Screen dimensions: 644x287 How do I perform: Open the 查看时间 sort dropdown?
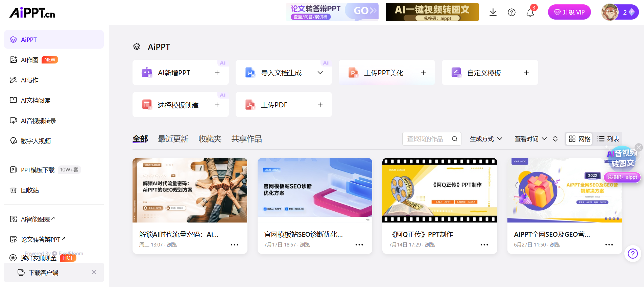coord(530,139)
